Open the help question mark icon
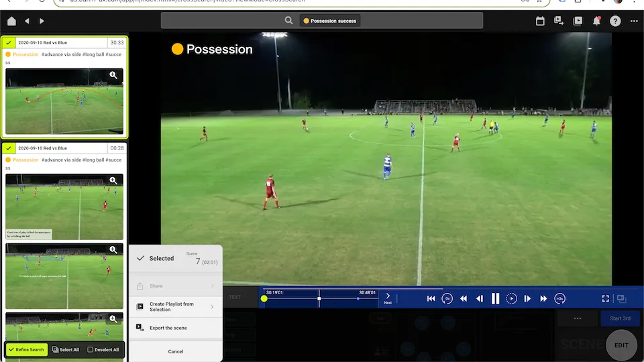The height and width of the screenshot is (362, 644). click(x=615, y=21)
